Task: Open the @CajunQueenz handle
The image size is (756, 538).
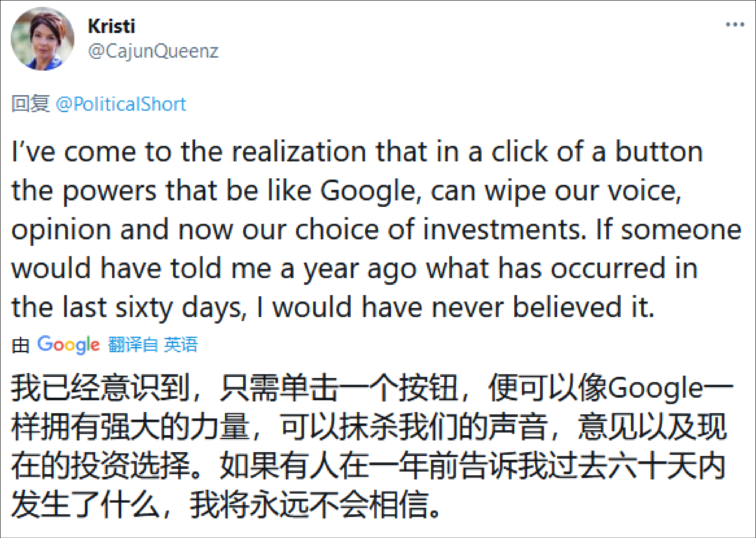Action: 153,51
